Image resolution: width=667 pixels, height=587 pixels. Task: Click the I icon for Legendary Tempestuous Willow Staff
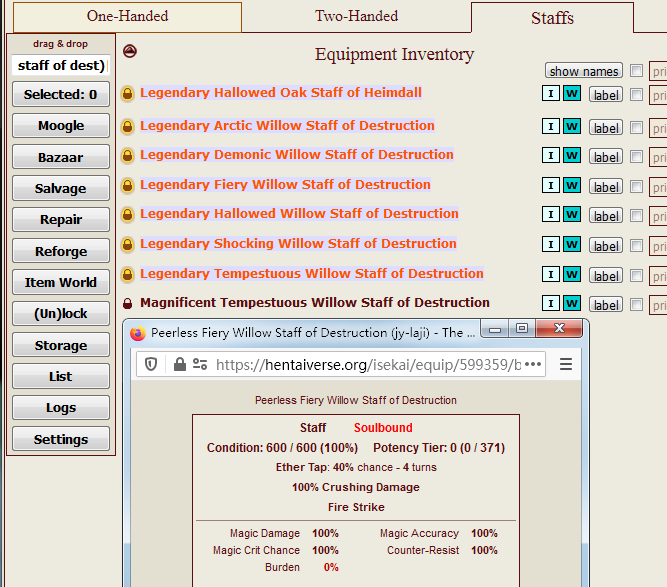[x=551, y=274]
